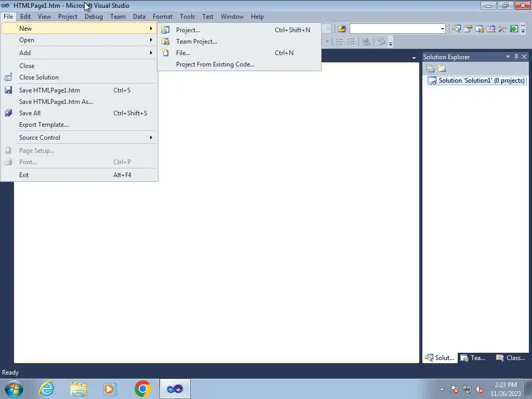Select Export Template... in File menu
Screen dimensions: 532x399
[x=79, y=125]
